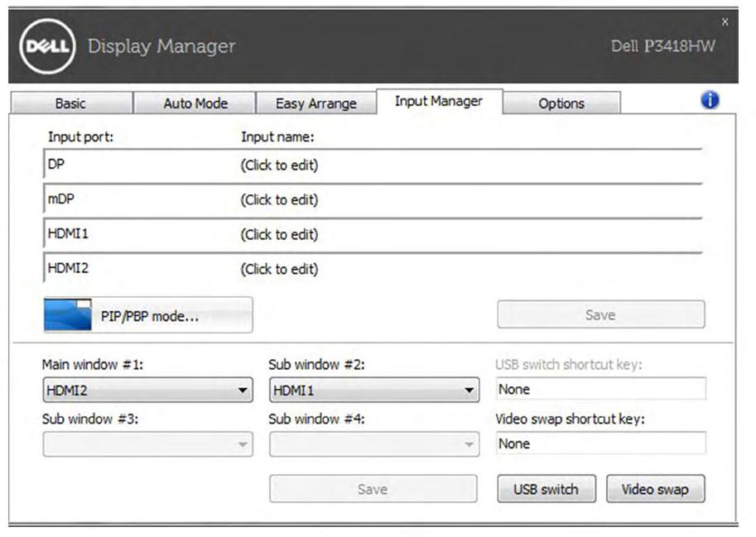
Task: Open the PIP/PBP mode button
Action: [x=148, y=315]
